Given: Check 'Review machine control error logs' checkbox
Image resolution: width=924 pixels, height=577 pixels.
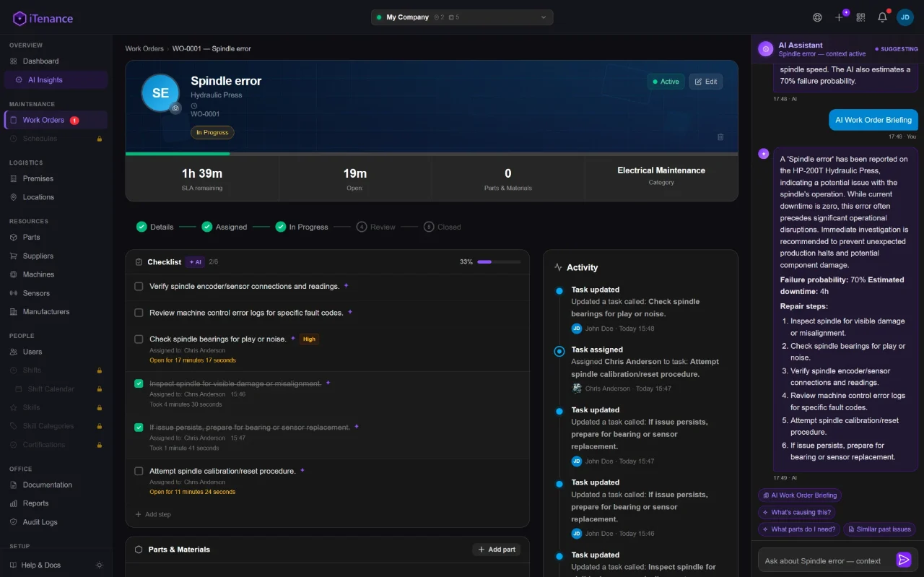Looking at the screenshot, I should [x=139, y=313].
